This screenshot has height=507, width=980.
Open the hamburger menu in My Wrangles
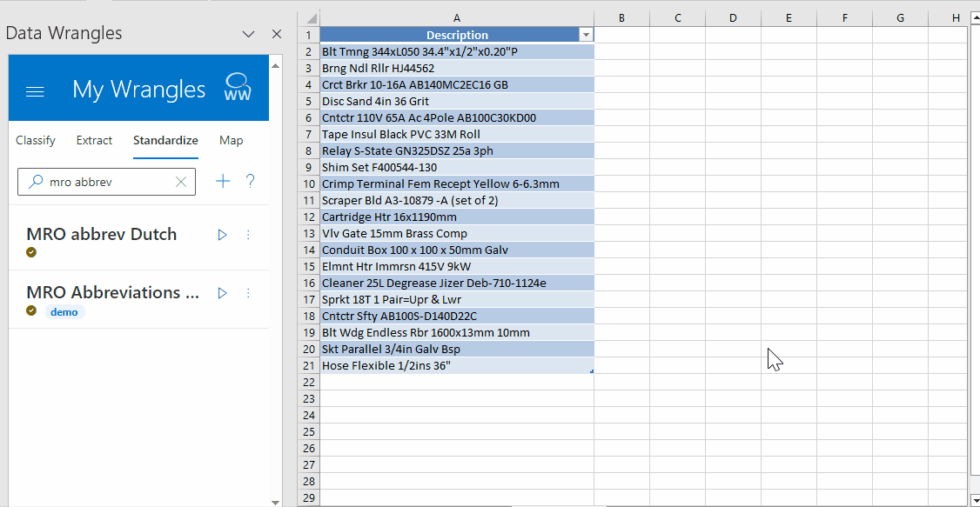pos(34,92)
